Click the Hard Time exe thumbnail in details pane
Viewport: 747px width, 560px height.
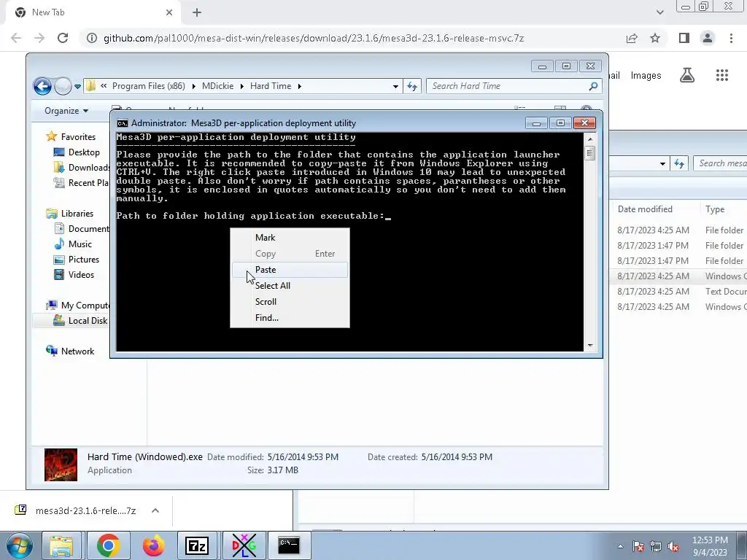[61, 464]
